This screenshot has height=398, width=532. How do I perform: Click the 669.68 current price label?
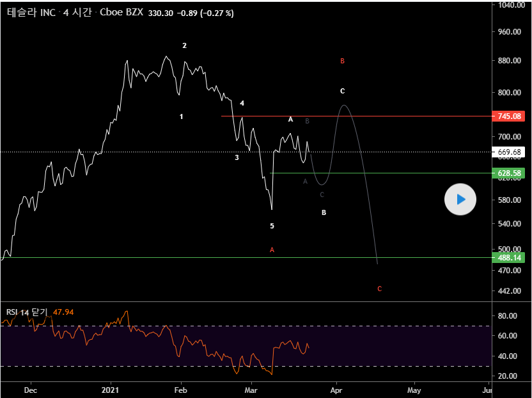(x=510, y=152)
